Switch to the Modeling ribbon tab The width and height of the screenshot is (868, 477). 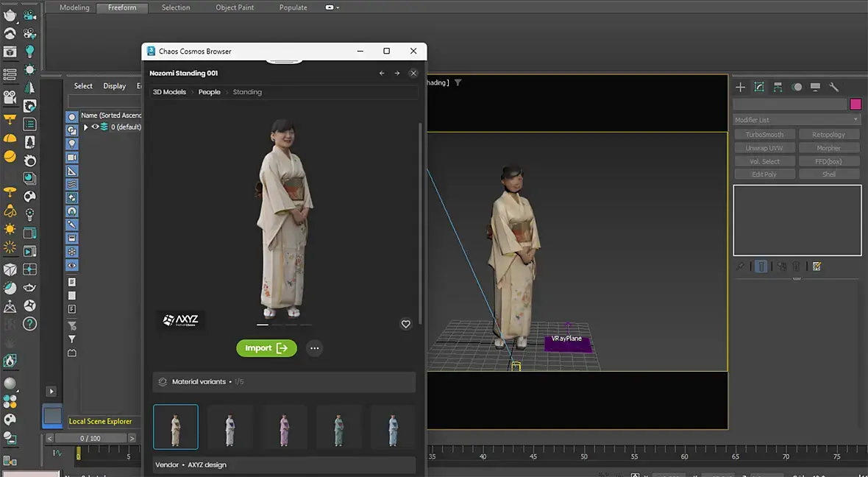[x=74, y=7]
